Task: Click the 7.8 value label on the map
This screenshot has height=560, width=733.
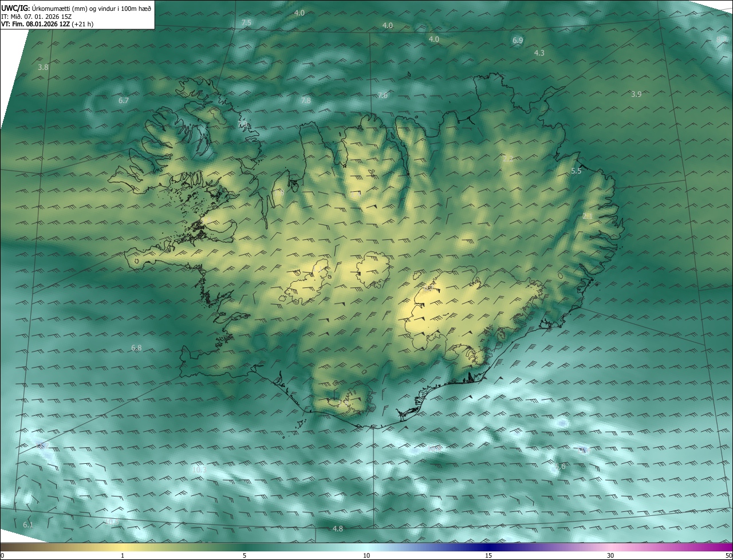Action: 306,100
